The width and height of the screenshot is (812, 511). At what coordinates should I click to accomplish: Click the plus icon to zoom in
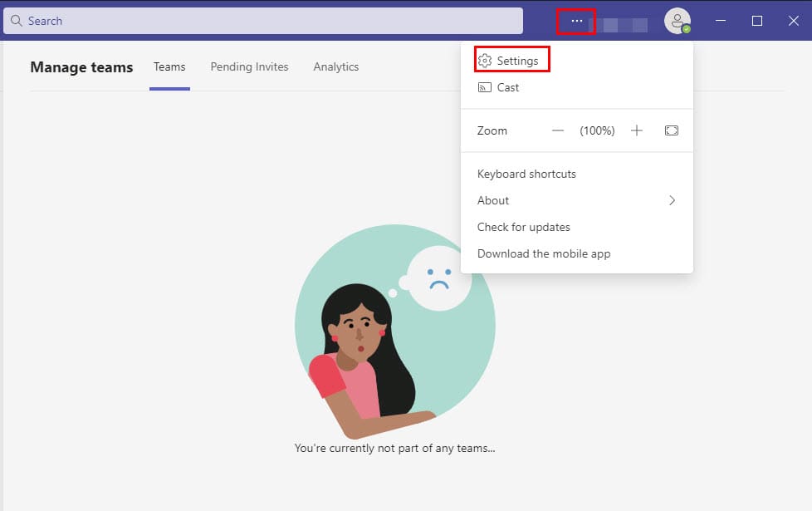pyautogui.click(x=637, y=130)
